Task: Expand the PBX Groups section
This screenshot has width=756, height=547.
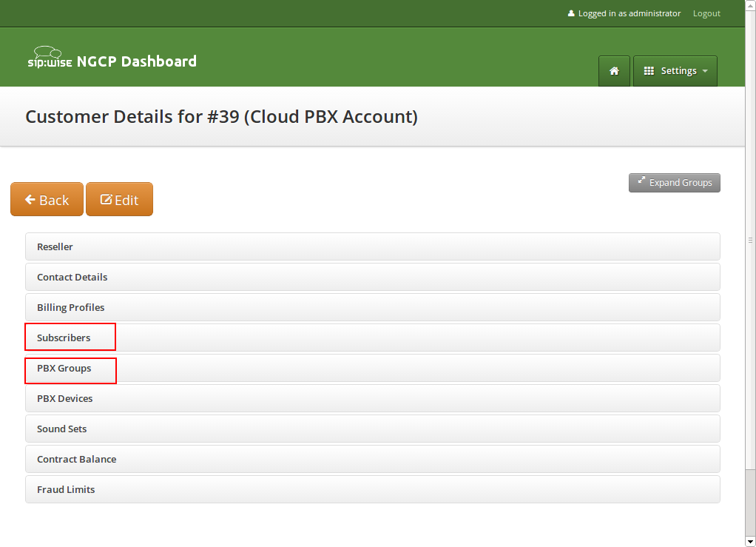Action: [x=372, y=368]
